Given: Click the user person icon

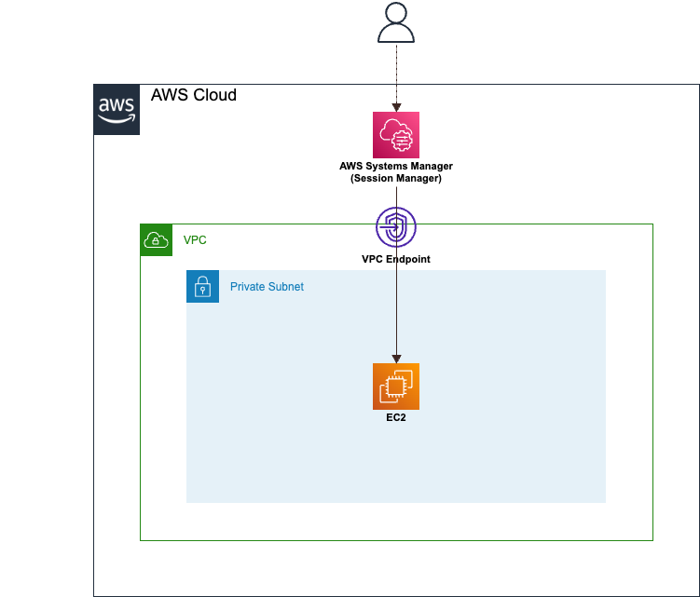Looking at the screenshot, I should tap(396, 22).
